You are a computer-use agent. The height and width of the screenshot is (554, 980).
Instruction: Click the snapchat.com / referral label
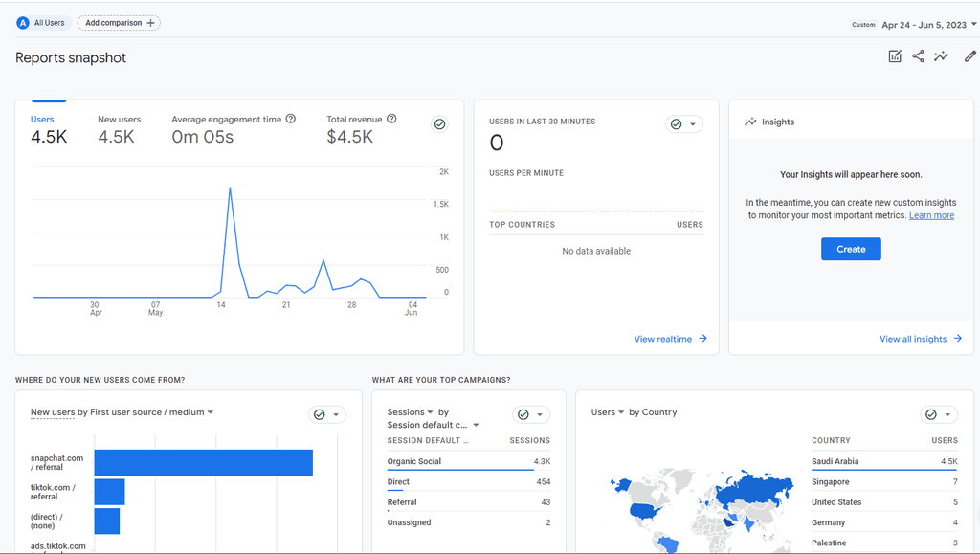56,463
